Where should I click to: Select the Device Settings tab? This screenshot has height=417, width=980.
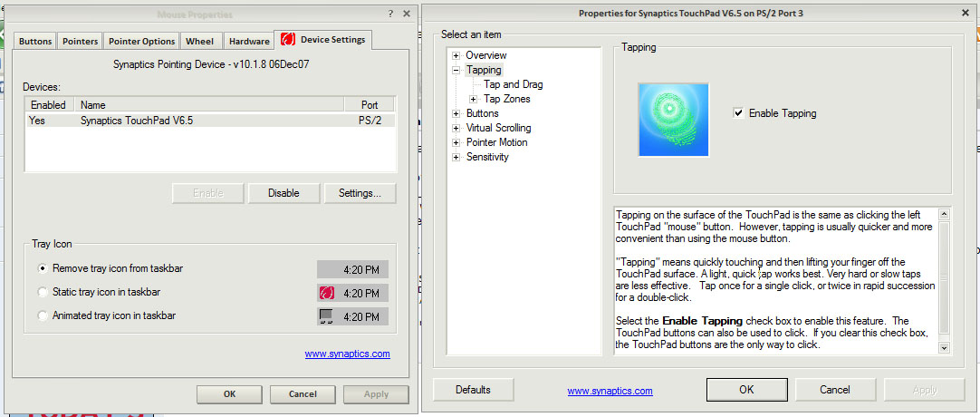[323, 39]
